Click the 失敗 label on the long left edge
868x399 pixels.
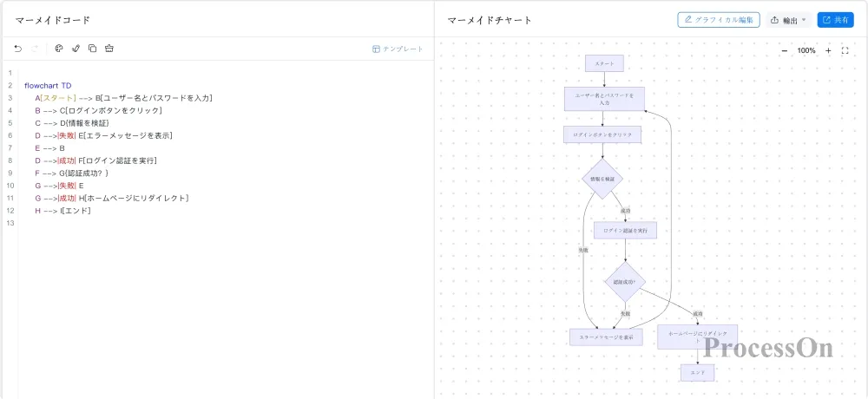(x=583, y=250)
